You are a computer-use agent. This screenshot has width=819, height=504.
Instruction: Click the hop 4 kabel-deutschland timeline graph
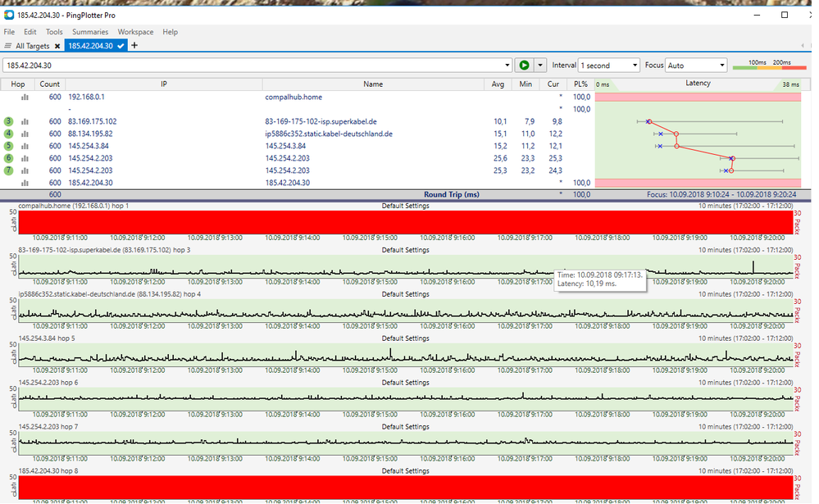click(406, 311)
